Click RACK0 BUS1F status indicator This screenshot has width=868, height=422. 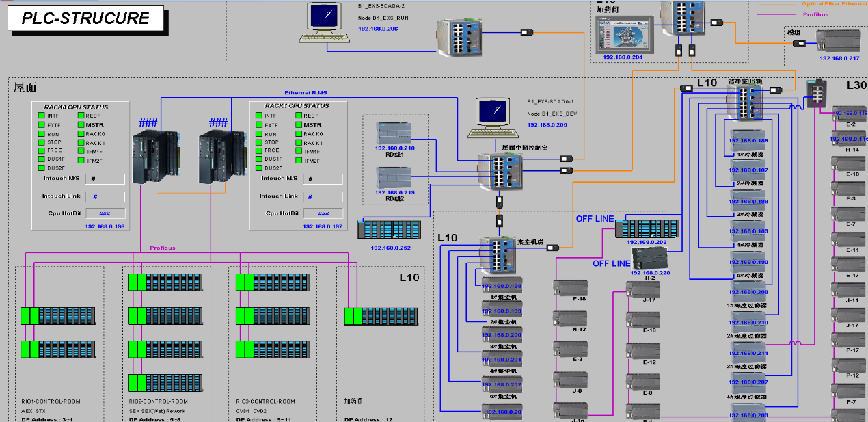tap(42, 159)
